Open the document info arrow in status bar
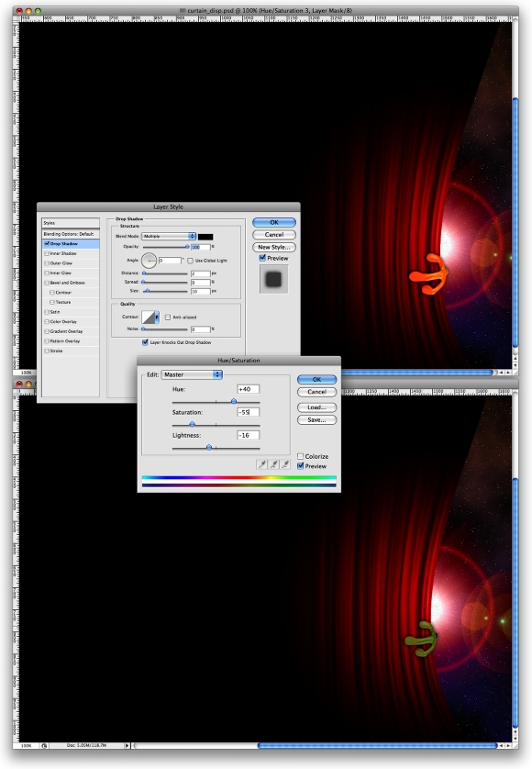Screen dimensions: 532x769 127,745
